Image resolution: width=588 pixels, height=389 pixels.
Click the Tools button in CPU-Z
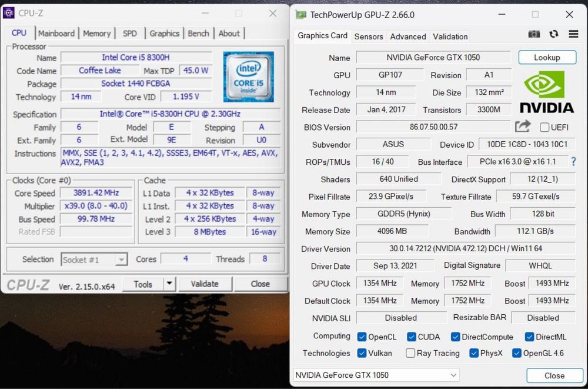tap(143, 284)
